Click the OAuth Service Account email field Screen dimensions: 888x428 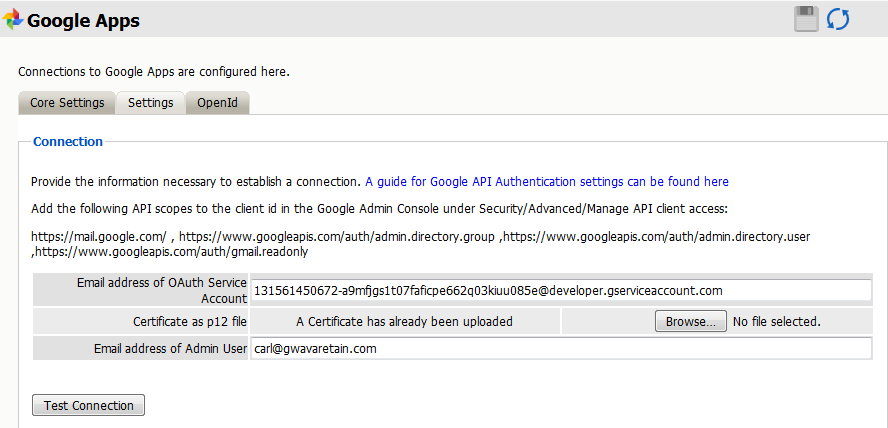pos(560,290)
